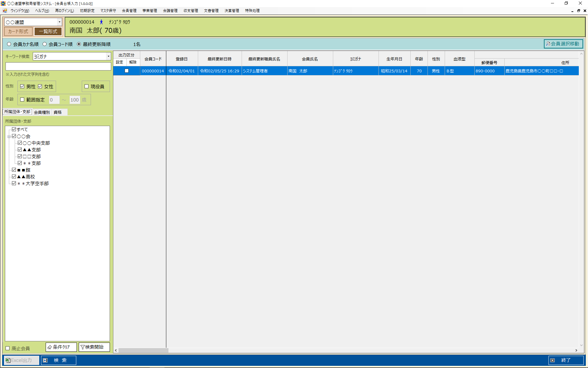Click the 検索 button icon in bottom bar
The width and height of the screenshot is (588, 368).
[x=45, y=360]
